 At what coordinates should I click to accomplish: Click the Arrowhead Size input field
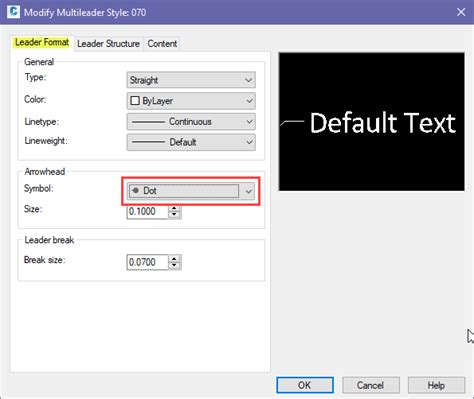point(147,211)
